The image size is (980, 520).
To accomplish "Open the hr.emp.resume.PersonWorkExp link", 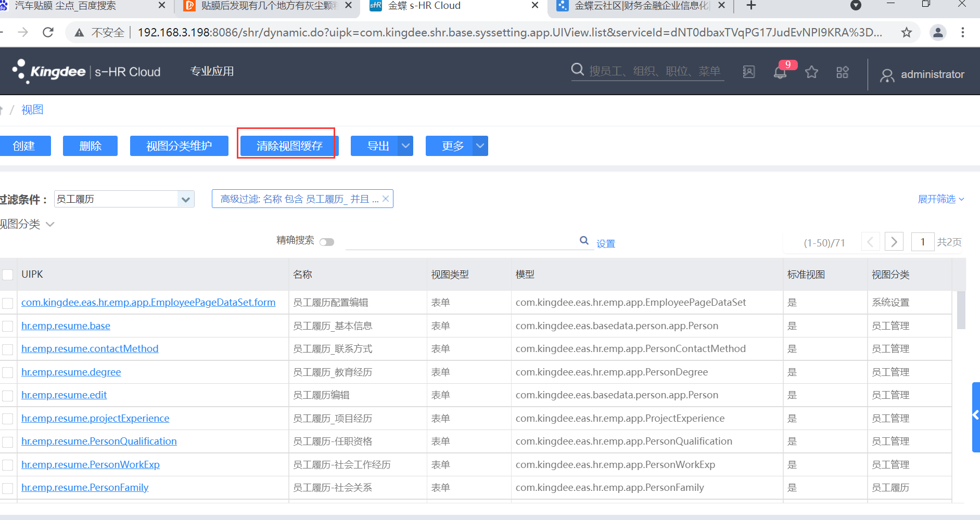I will [91, 464].
